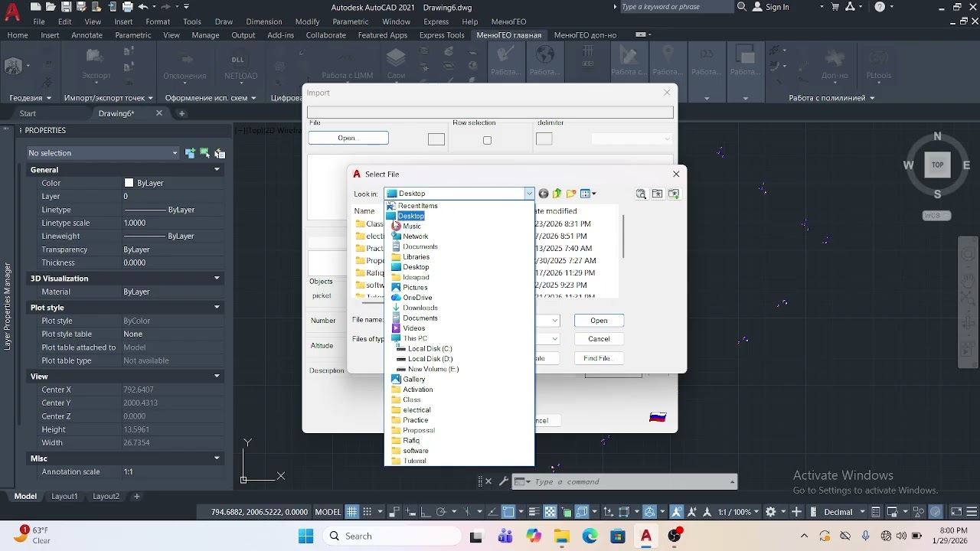This screenshot has width=980, height=551.
Task: Open the Dimension menu
Action: pos(264,21)
